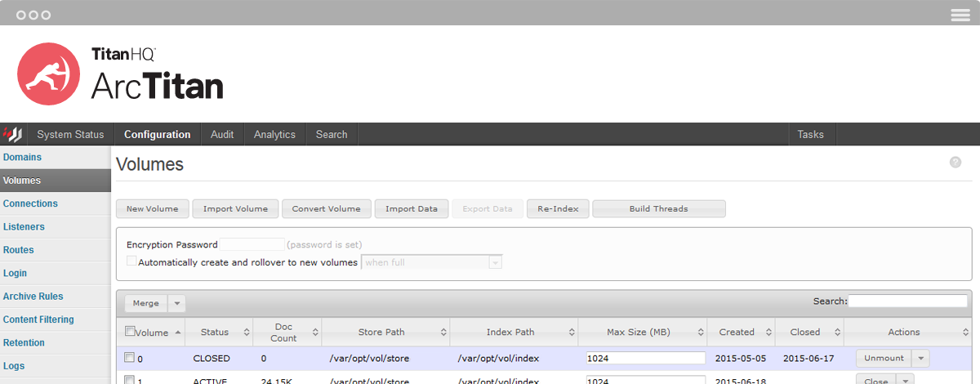
Task: Click the help question mark icon
Action: (x=955, y=163)
